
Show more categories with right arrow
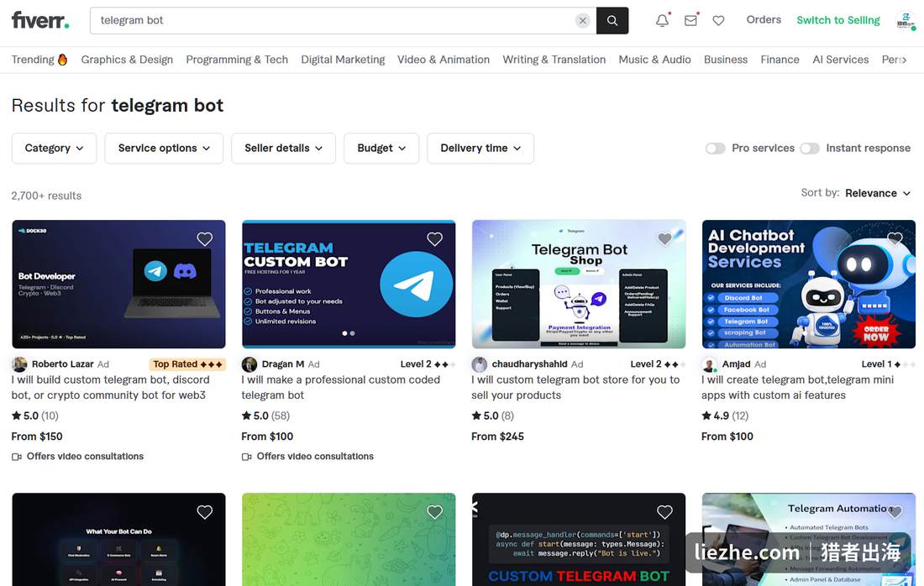click(x=904, y=60)
